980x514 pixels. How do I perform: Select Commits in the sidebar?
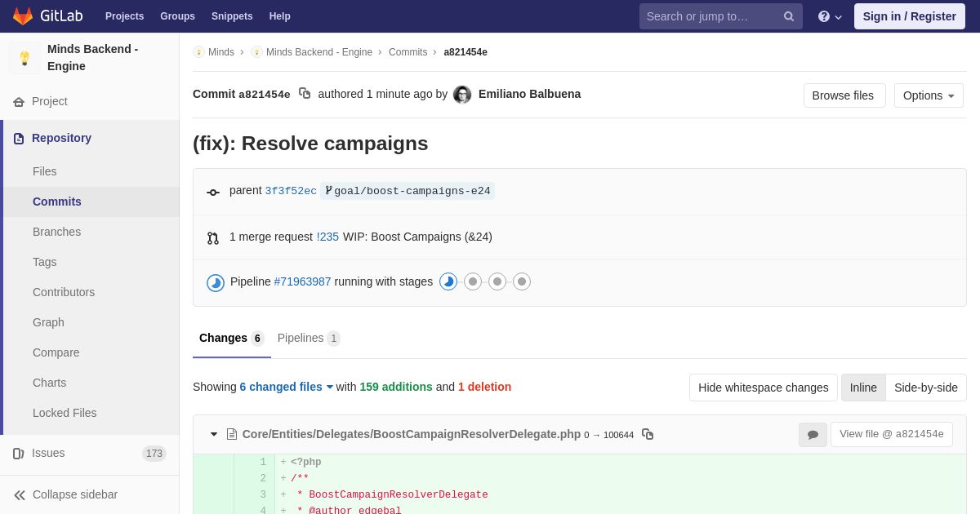tap(91, 202)
